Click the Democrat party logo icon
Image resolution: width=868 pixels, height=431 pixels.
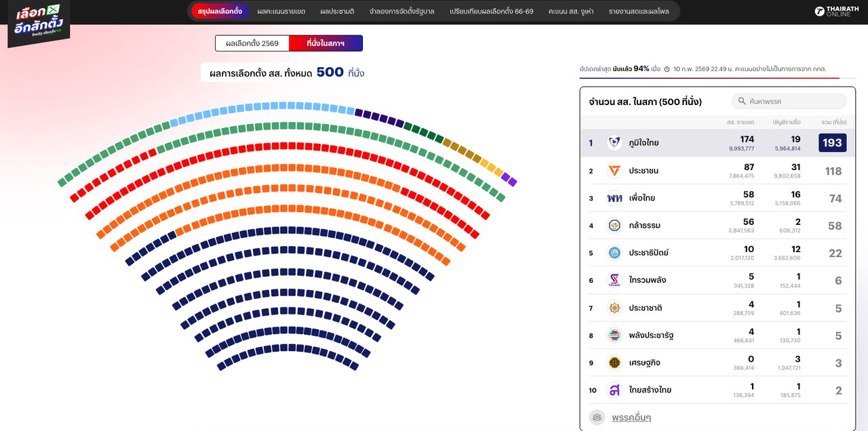coord(614,253)
